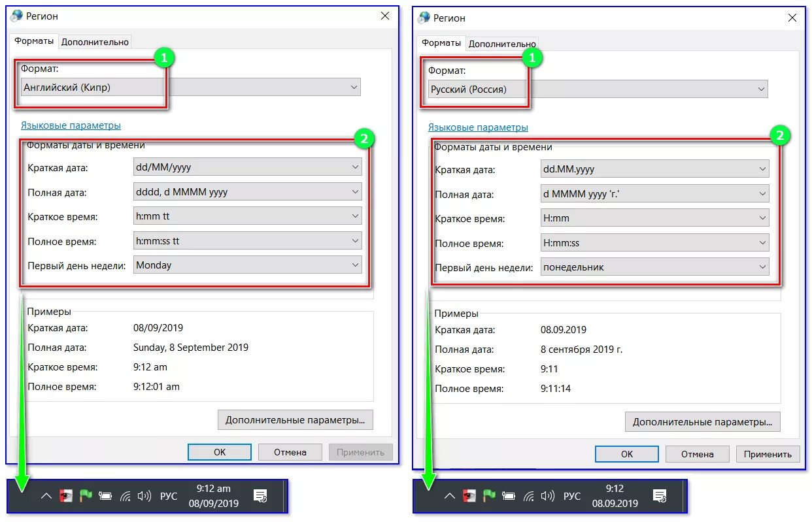The width and height of the screenshot is (812, 522).
Task: Click green flag tray icon in right taskbar
Action: click(x=489, y=496)
